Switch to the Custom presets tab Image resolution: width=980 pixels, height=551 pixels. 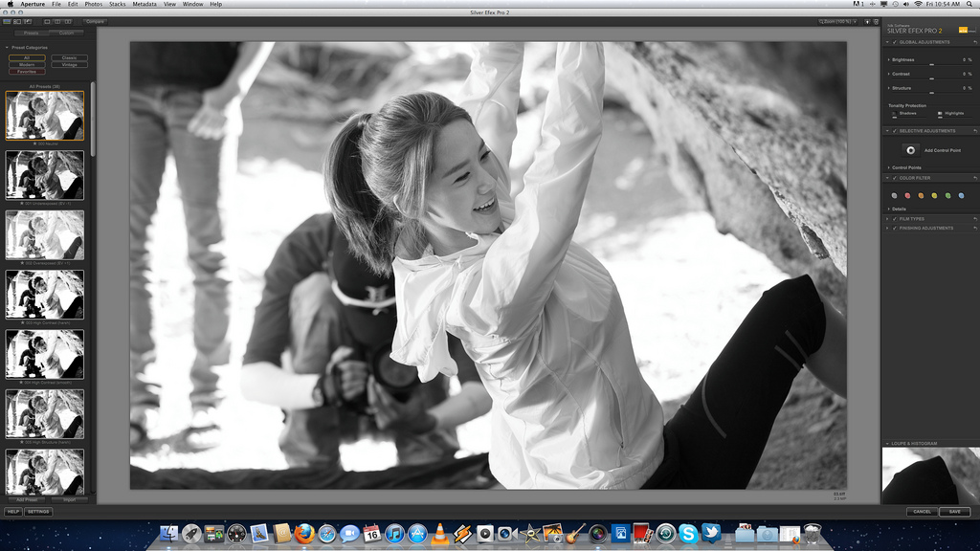point(66,33)
